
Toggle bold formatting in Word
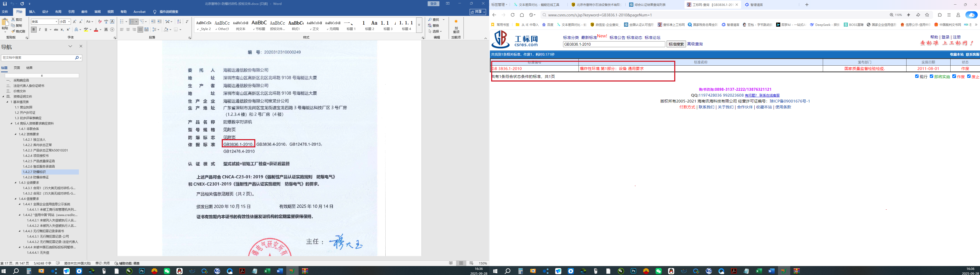(x=34, y=29)
